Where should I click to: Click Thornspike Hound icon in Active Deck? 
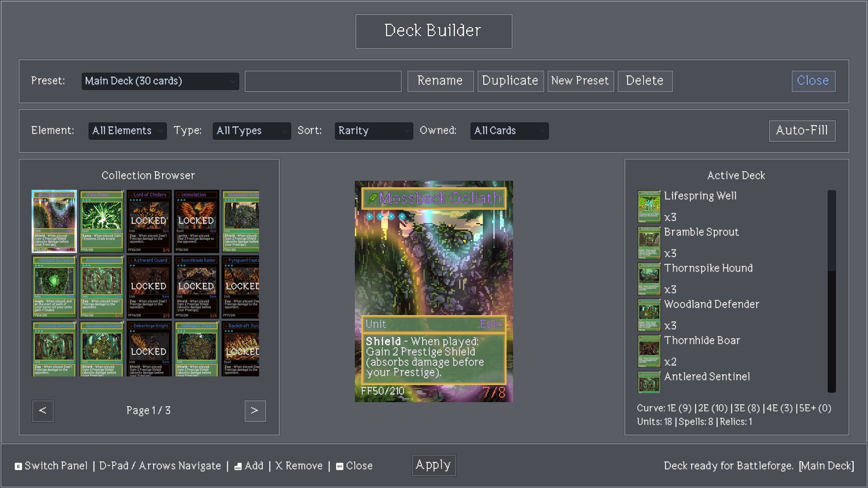coord(649,279)
